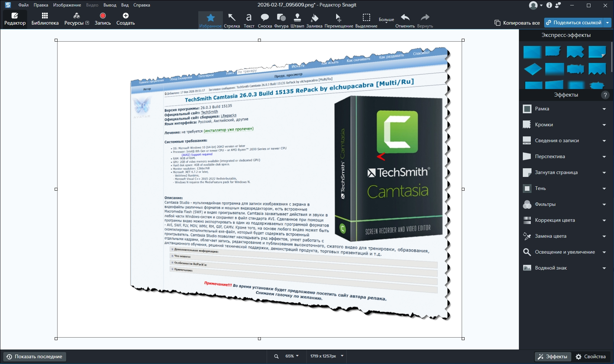Open the 65% zoom level dropdown

click(292, 356)
